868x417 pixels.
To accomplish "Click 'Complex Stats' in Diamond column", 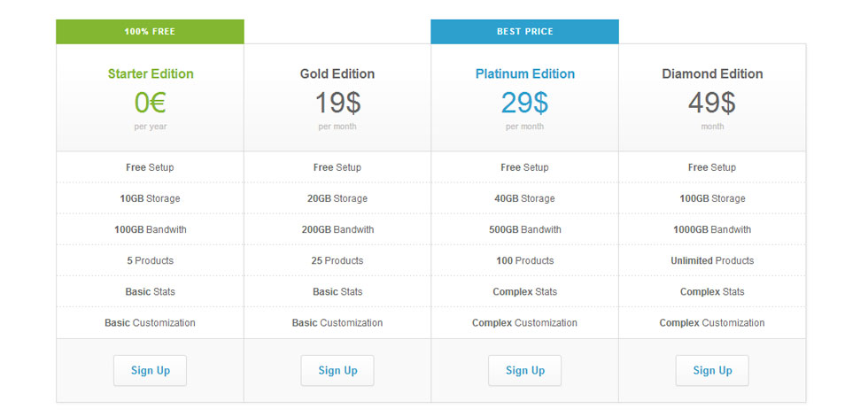I will pyautogui.click(x=712, y=291).
